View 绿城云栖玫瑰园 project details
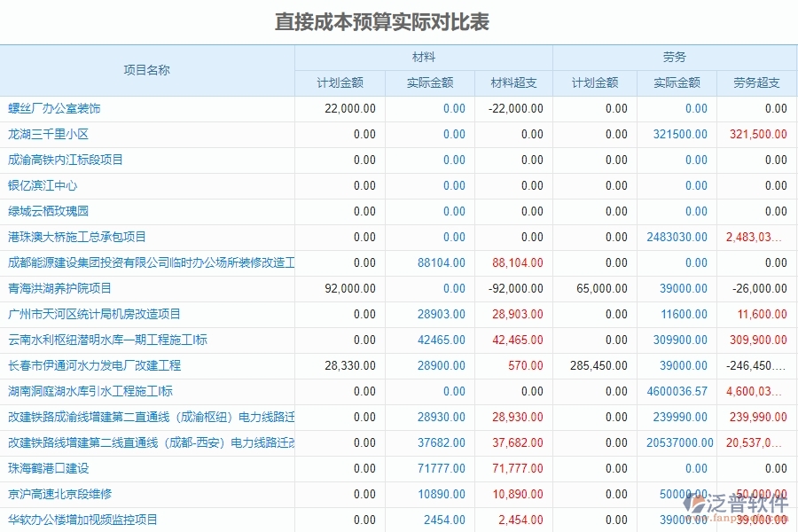This screenshot has width=798, height=532. [49, 211]
